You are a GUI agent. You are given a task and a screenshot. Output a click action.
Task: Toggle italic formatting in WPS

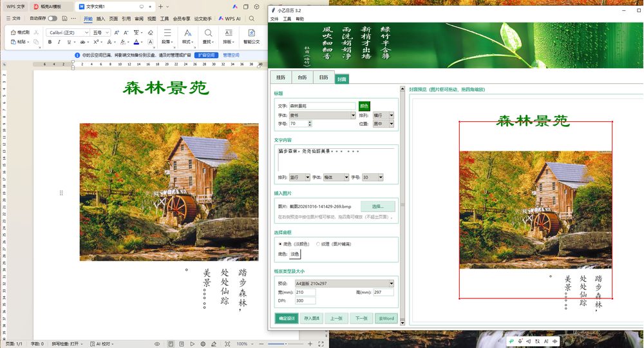point(59,42)
